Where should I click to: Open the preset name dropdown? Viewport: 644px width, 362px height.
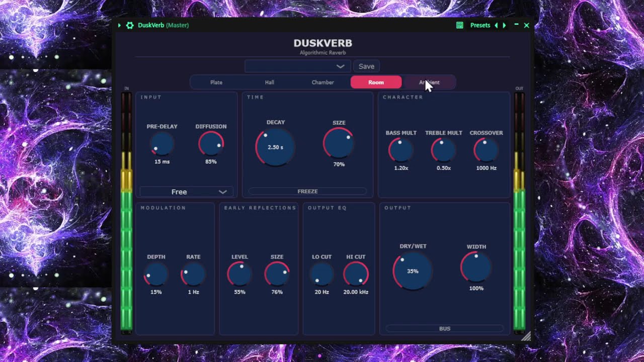coord(297,66)
